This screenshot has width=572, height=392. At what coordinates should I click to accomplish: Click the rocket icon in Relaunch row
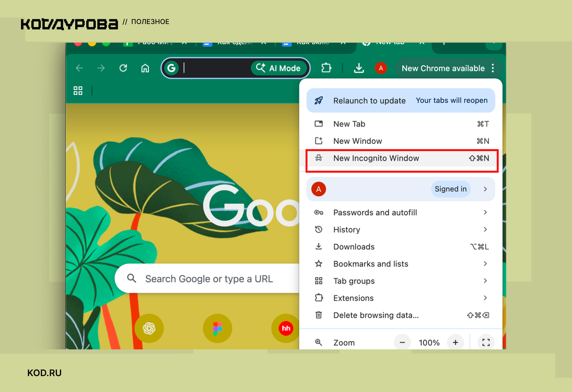[x=319, y=101]
